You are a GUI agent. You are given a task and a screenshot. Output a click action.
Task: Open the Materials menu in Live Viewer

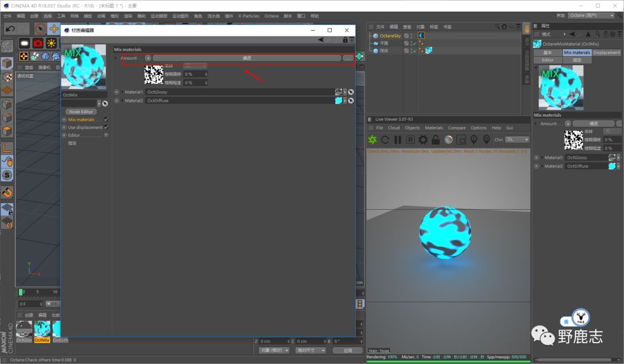click(x=434, y=128)
